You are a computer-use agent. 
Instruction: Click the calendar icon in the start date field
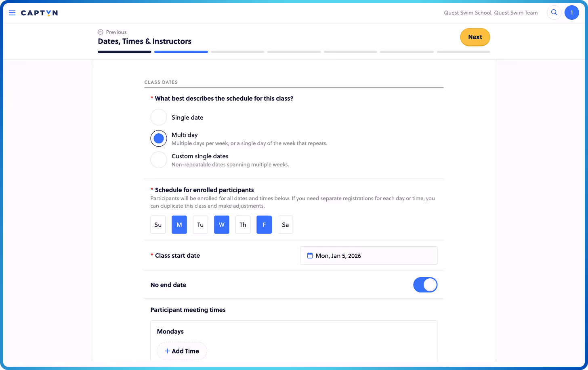(x=310, y=255)
